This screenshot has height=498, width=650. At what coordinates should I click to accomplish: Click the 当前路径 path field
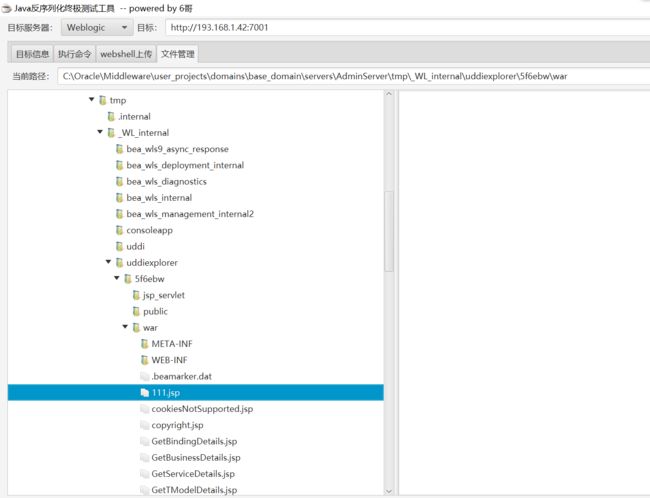[x=354, y=76]
